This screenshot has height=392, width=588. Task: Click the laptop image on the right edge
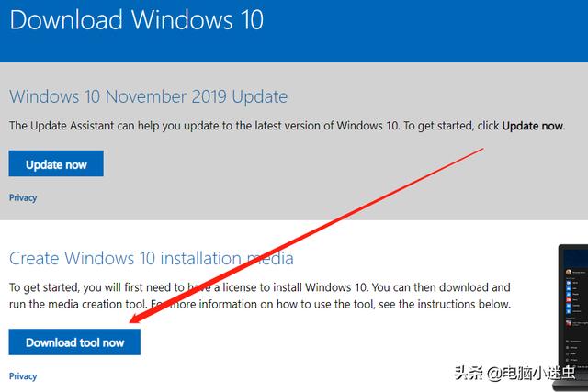click(572, 317)
